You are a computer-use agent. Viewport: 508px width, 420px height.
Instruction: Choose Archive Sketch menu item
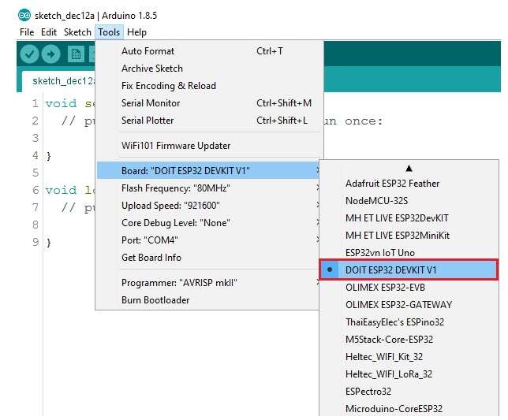pos(210,69)
